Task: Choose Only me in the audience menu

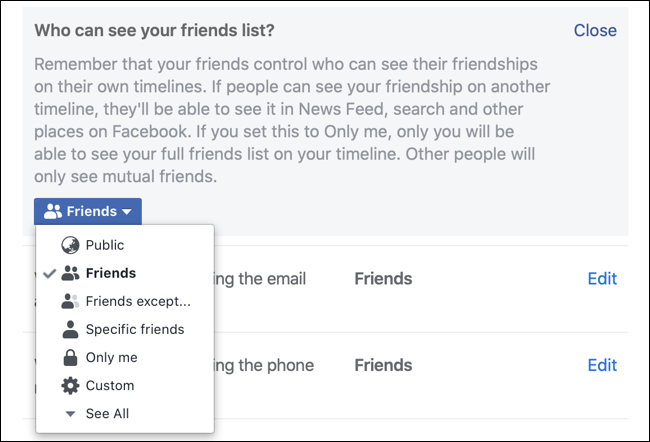Action: click(111, 357)
